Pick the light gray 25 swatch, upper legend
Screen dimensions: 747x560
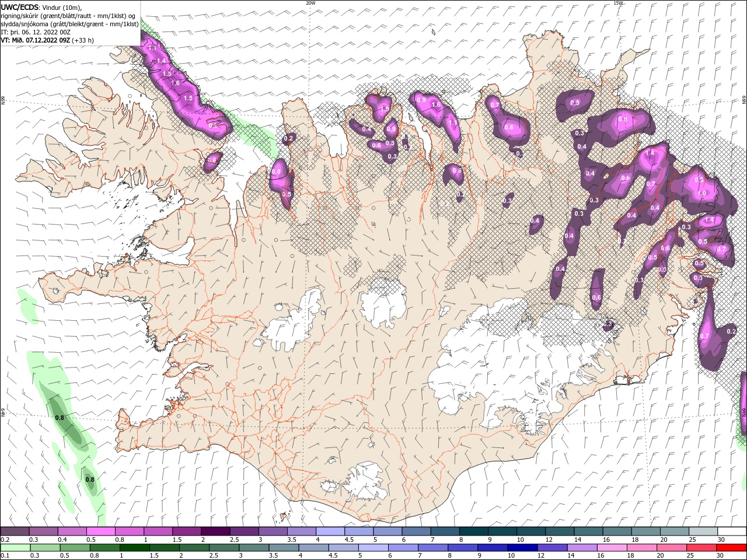tap(702, 531)
